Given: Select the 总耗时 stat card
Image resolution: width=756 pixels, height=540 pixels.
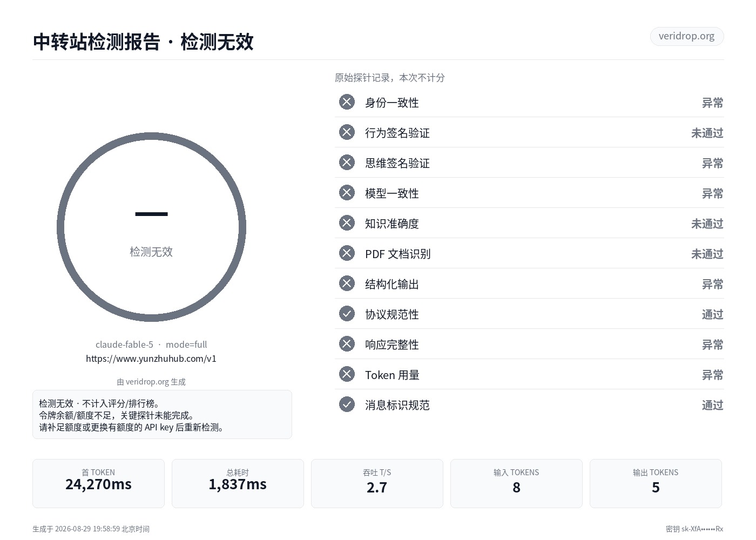Looking at the screenshot, I should 238,483.
